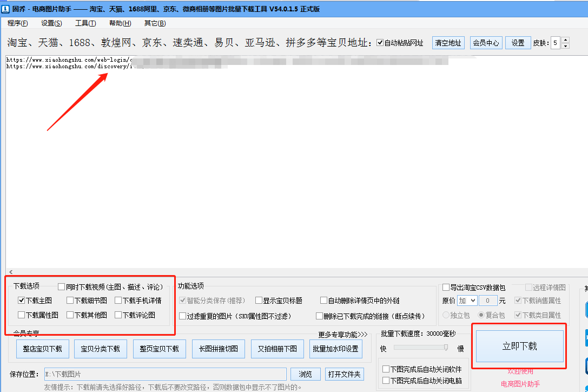The image size is (588, 392).
Task: Decrease skin number with down arrow
Action: click(x=565, y=46)
